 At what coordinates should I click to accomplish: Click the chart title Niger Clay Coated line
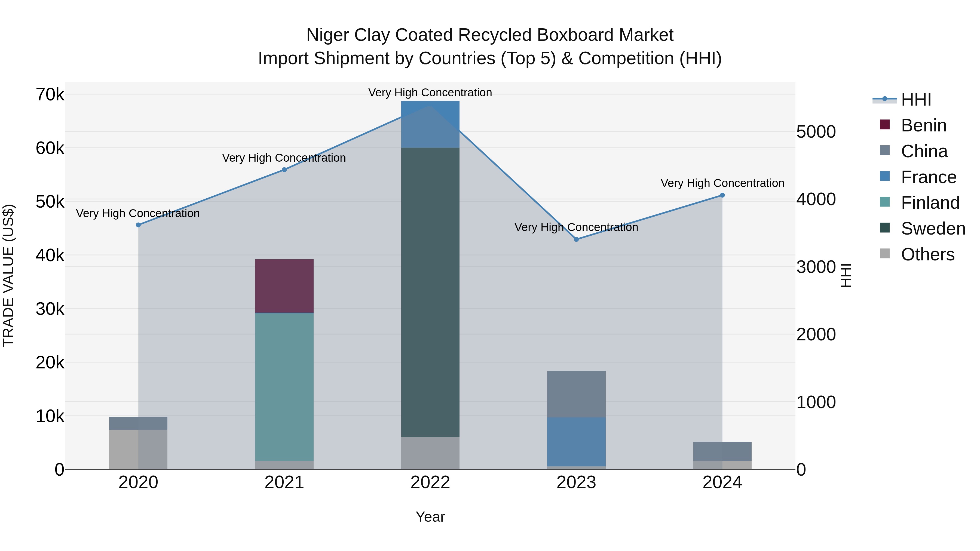(490, 35)
